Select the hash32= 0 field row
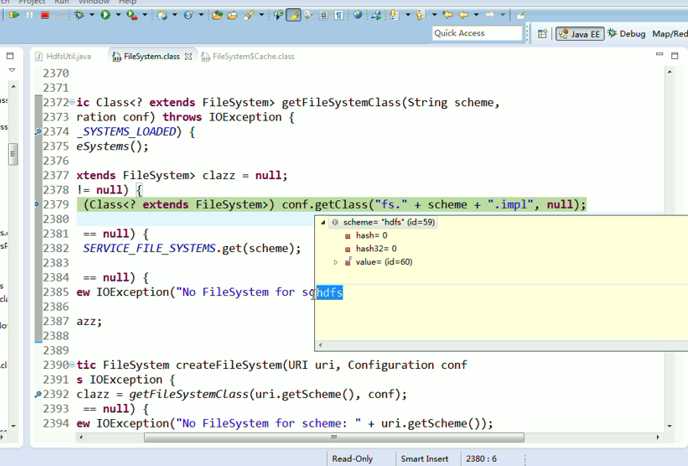 [371, 249]
